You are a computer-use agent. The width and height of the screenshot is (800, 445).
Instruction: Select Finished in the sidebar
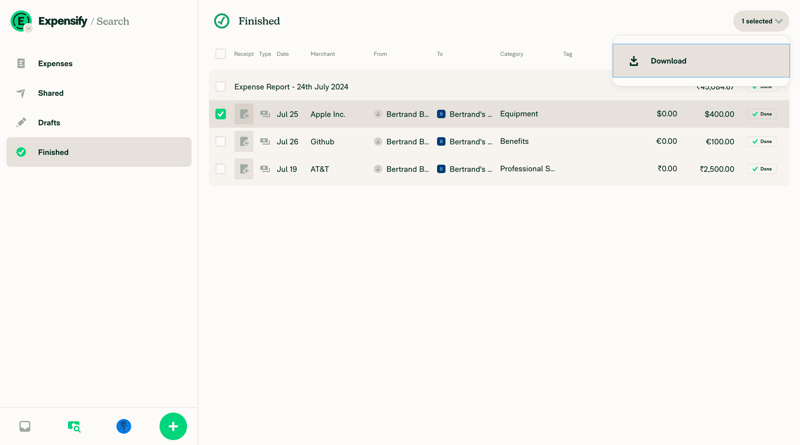(x=98, y=152)
